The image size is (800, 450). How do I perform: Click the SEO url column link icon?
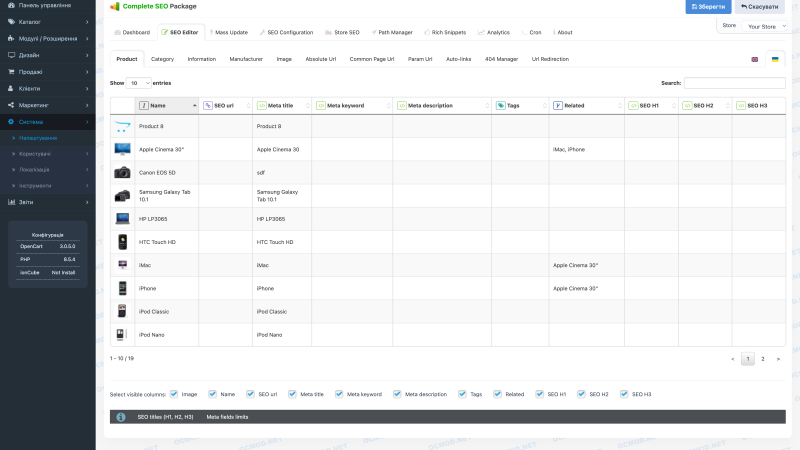point(208,106)
